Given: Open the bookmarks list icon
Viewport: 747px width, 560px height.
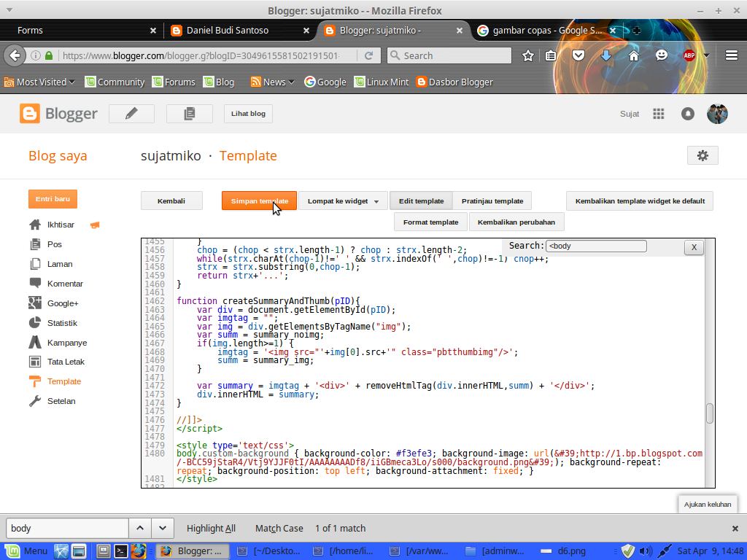Looking at the screenshot, I should tap(551, 55).
